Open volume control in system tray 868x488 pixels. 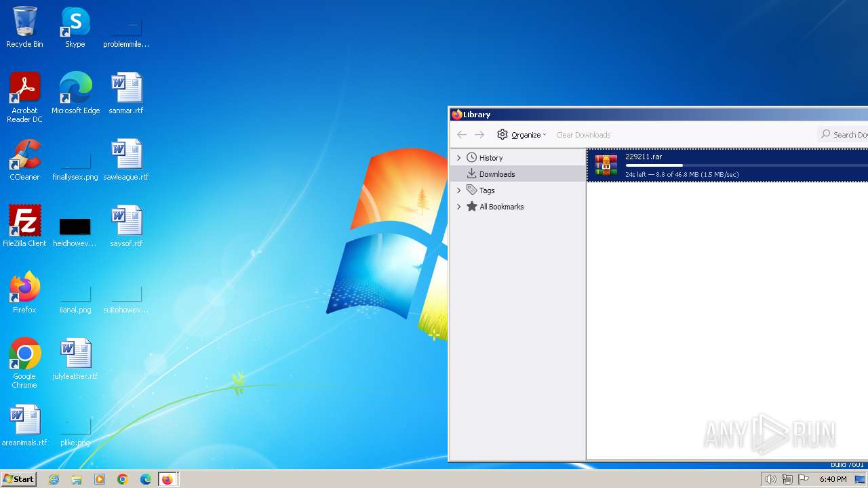click(x=770, y=479)
